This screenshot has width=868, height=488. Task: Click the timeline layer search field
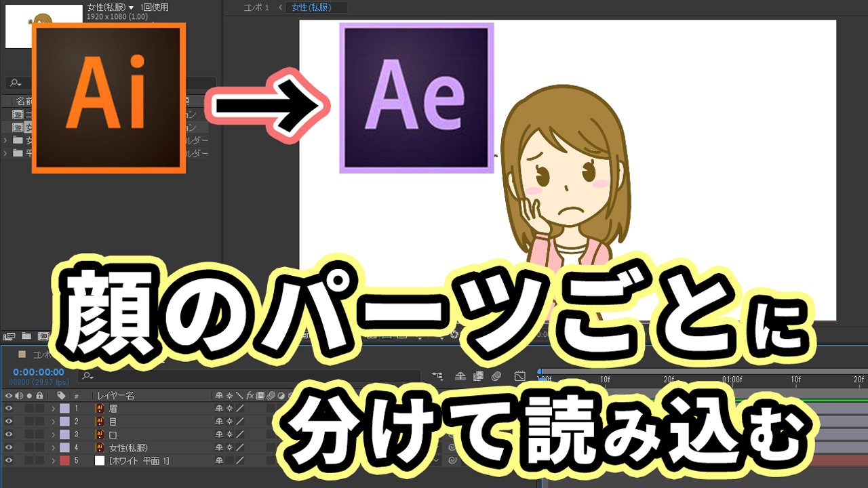(x=251, y=375)
